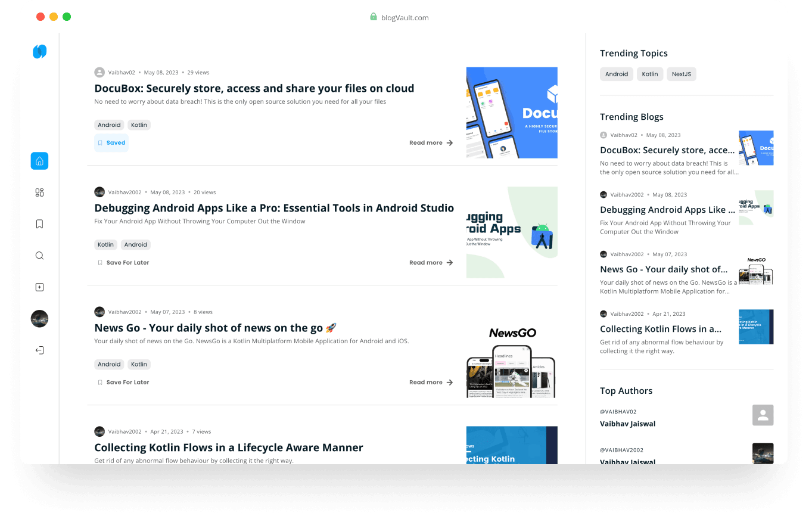Select the NextJS trending topic tag
Image resolution: width=812 pixels, height=522 pixels.
682,74
